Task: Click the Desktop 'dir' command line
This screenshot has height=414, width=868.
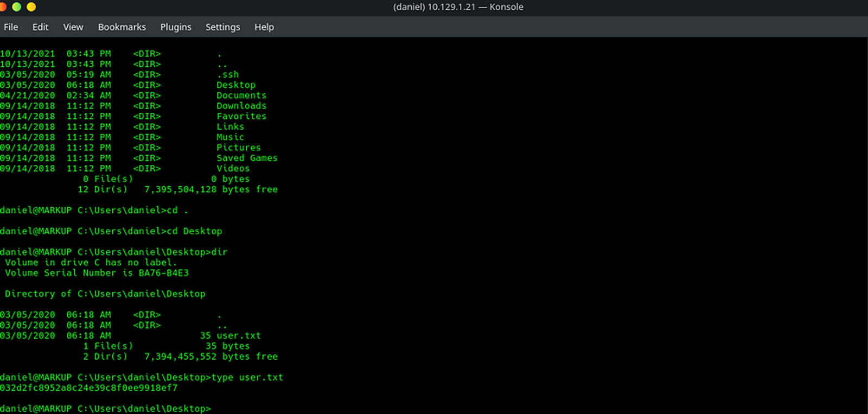Action: tap(114, 252)
